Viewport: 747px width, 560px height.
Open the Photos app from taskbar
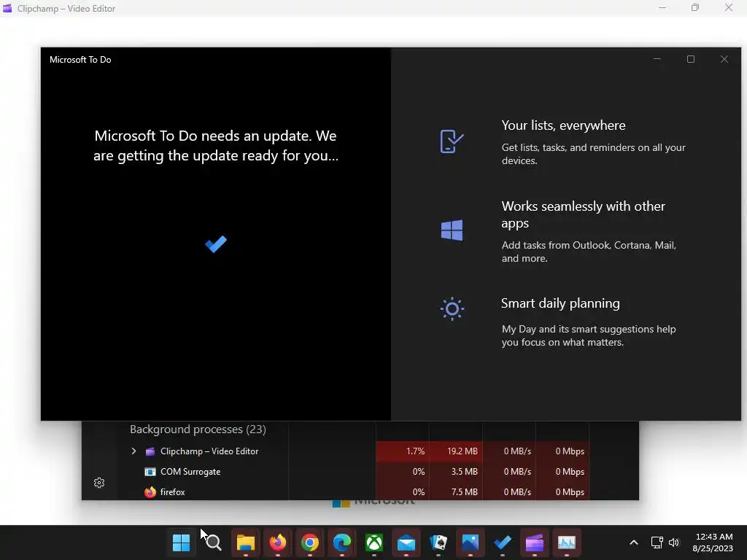471,542
